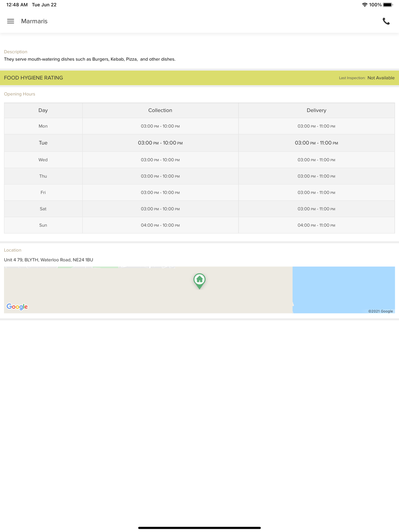Click Tuesday's collection hours cell
The height and width of the screenshot is (532, 399).
tap(160, 143)
